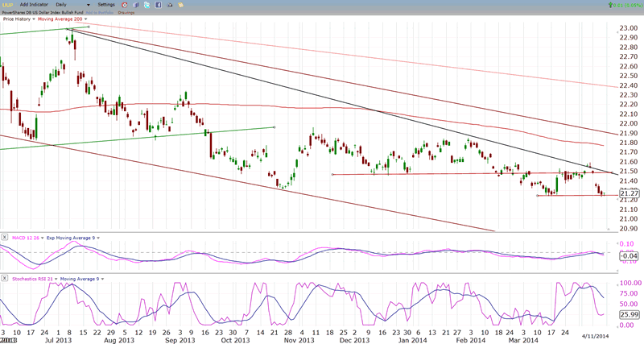The width and height of the screenshot is (644, 344).
Task: Click the UUP ticker symbol
Action: (x=6, y=5)
